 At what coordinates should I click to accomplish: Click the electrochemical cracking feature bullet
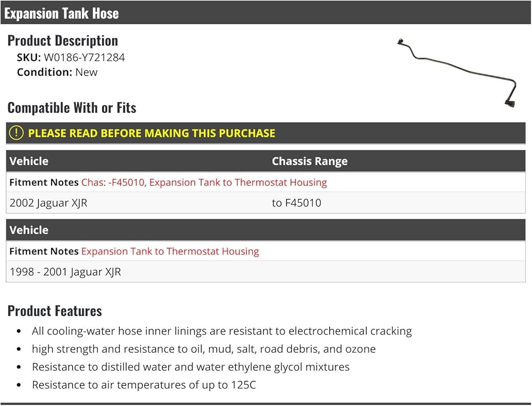click(x=221, y=331)
